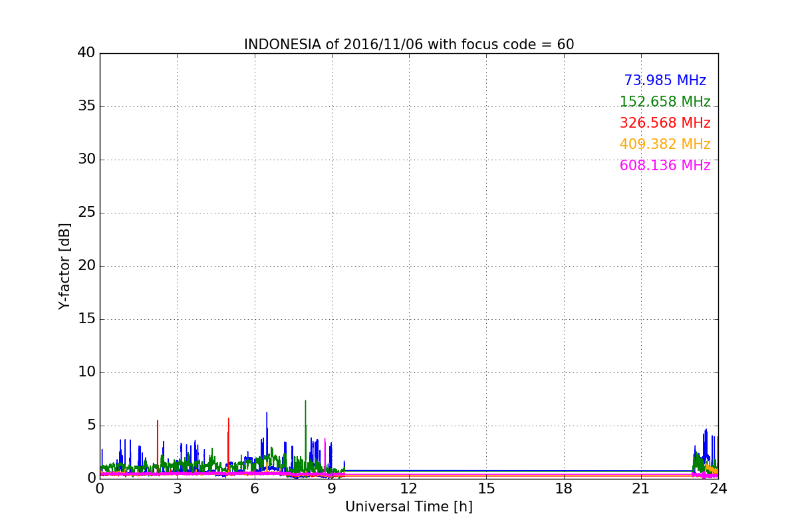
Task: Select the 73.985 MHz legend label
Action: pyautogui.click(x=665, y=80)
